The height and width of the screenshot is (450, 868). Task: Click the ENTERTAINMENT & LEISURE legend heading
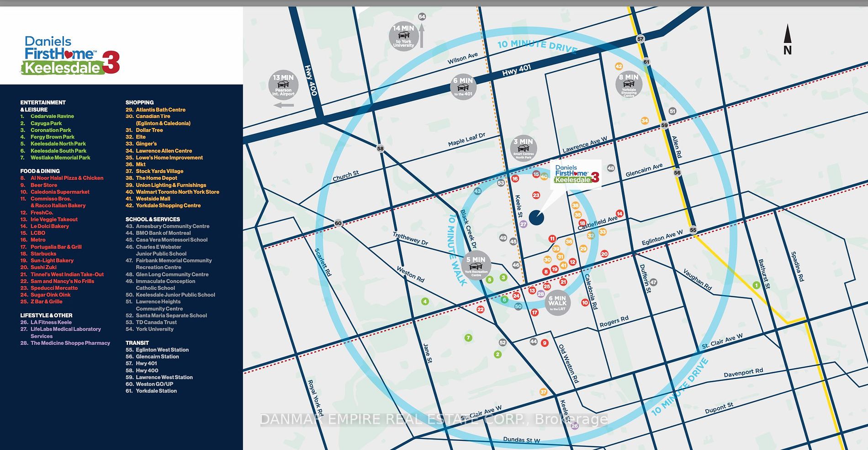pyautogui.click(x=43, y=106)
